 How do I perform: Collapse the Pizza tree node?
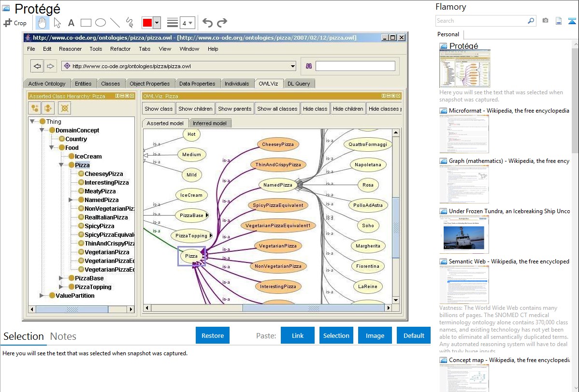coord(61,165)
